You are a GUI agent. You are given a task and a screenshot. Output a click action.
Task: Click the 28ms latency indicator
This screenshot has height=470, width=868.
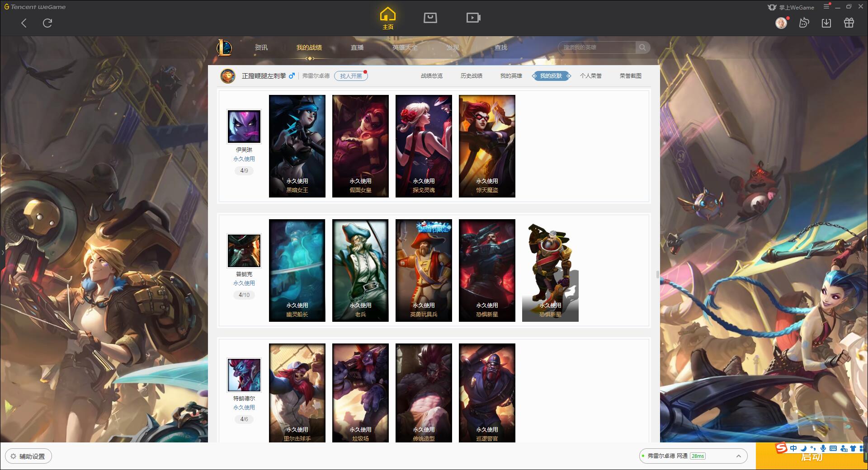pyautogui.click(x=698, y=456)
